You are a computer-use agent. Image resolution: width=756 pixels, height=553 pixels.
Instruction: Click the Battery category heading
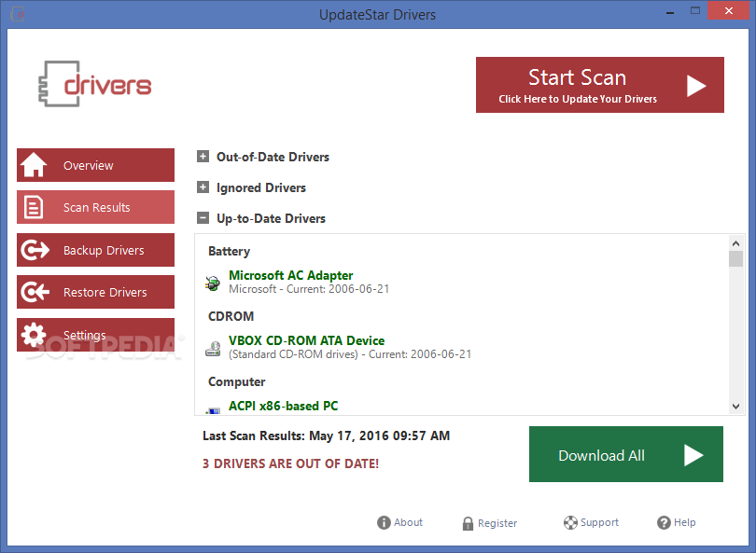pyautogui.click(x=229, y=252)
